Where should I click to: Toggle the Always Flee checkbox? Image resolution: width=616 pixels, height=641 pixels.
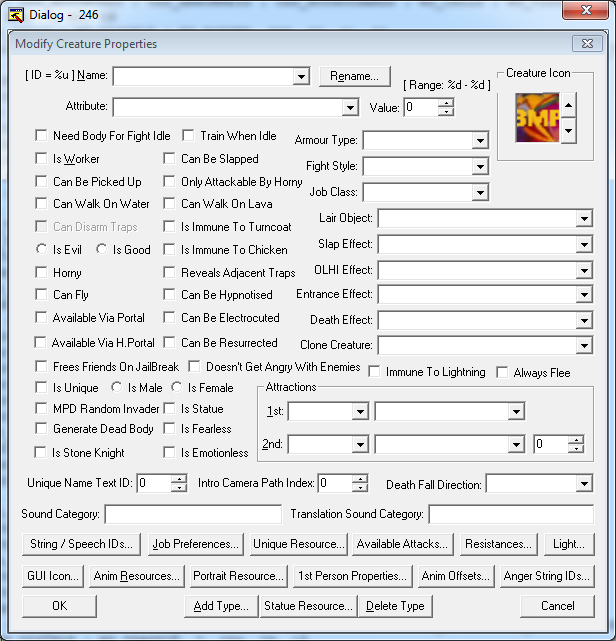tap(502, 372)
